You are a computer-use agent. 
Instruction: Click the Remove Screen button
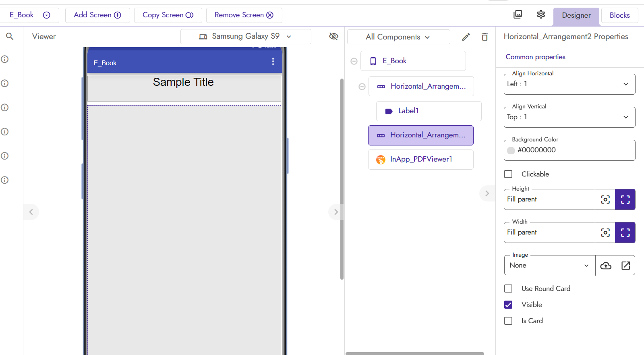click(244, 15)
